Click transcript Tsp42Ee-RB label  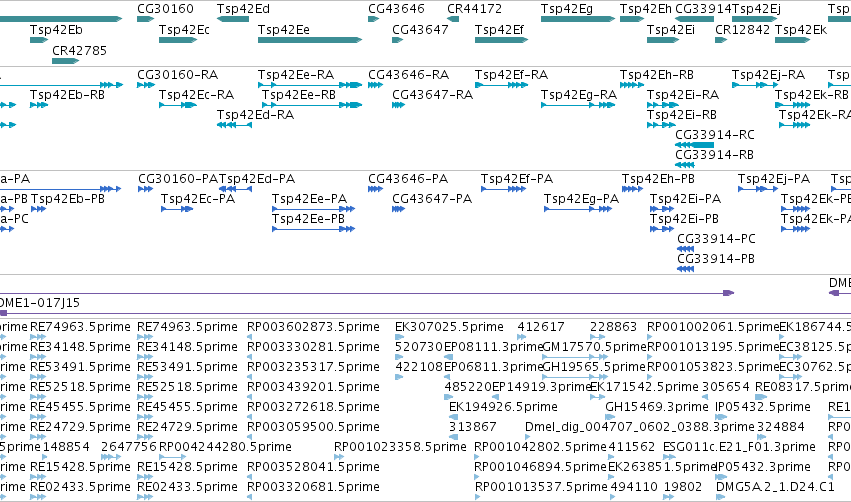tap(299, 94)
